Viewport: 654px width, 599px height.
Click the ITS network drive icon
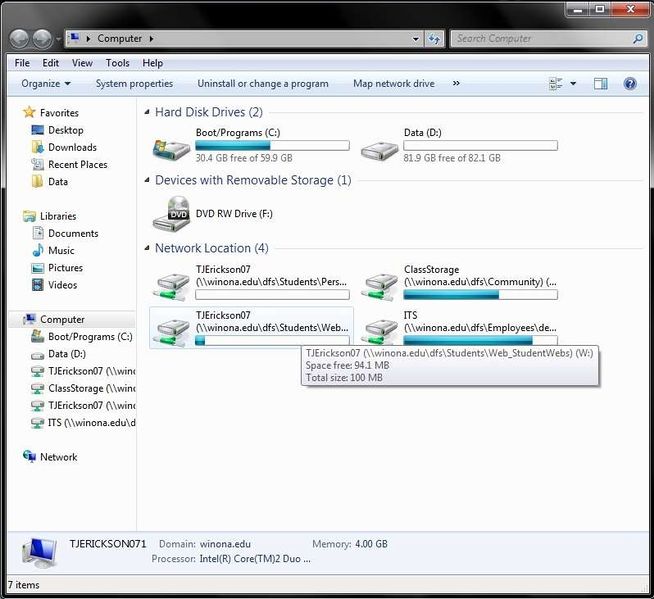(x=380, y=328)
